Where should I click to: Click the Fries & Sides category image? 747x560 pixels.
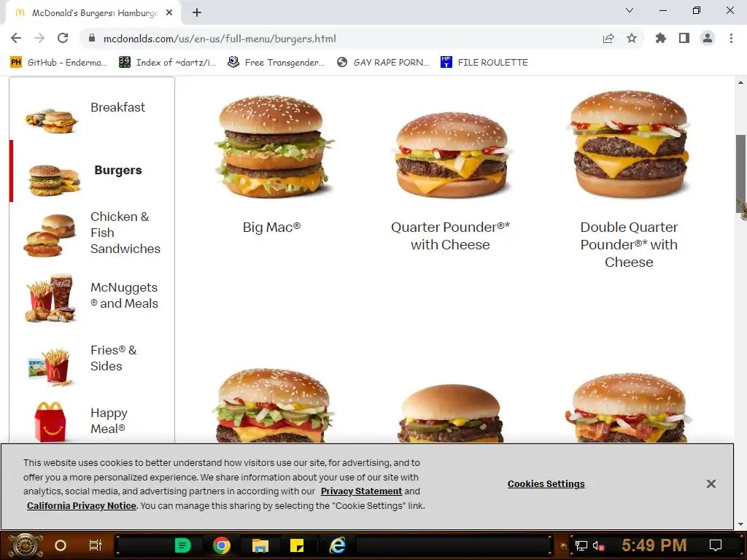pyautogui.click(x=50, y=366)
